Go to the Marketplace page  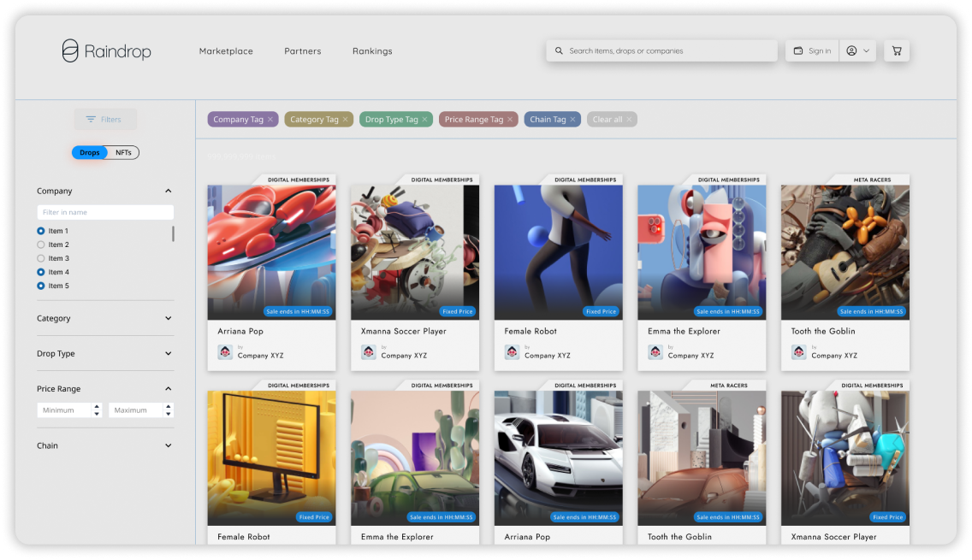(x=226, y=51)
